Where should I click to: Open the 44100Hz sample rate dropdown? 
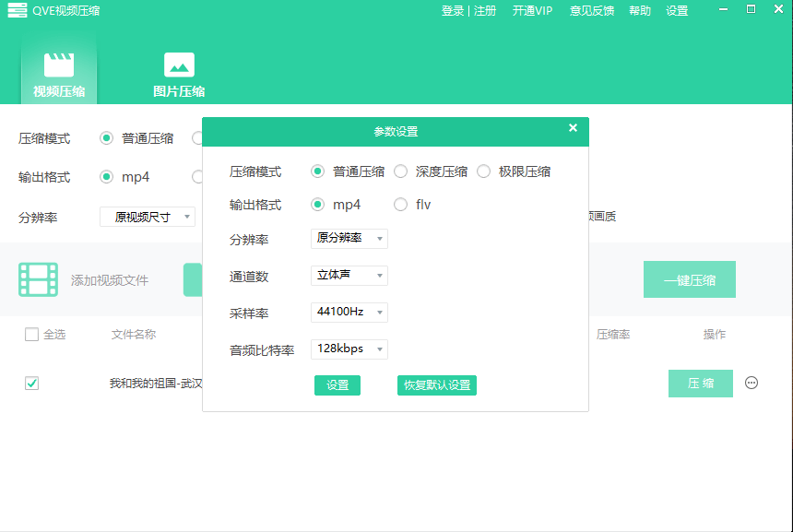pos(349,312)
